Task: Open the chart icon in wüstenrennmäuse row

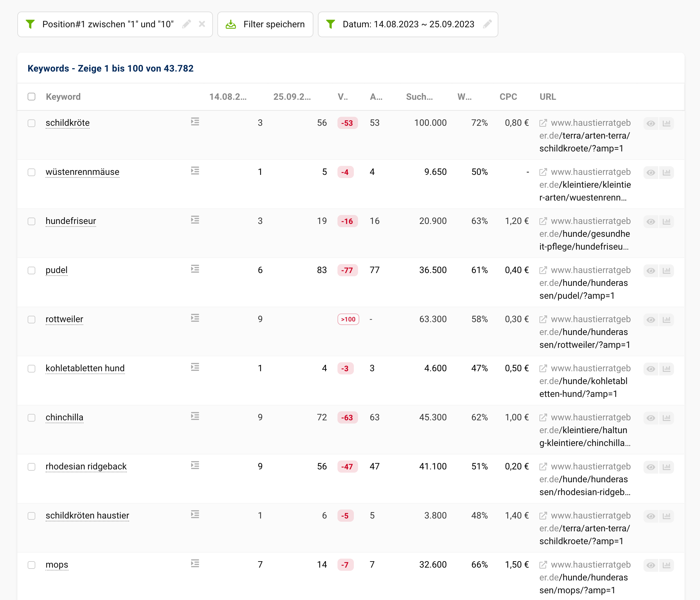Action: point(667,173)
